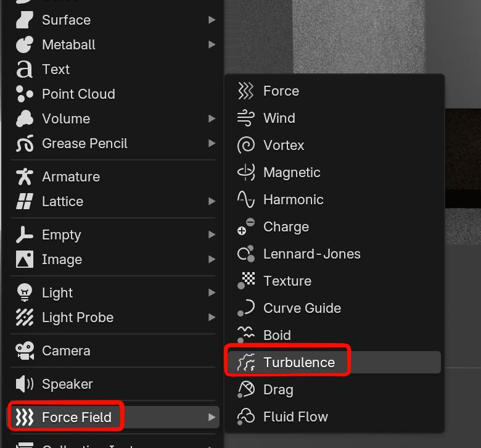Image resolution: width=481 pixels, height=448 pixels.
Task: Click the Harmonic wave icon
Action: [x=246, y=200]
